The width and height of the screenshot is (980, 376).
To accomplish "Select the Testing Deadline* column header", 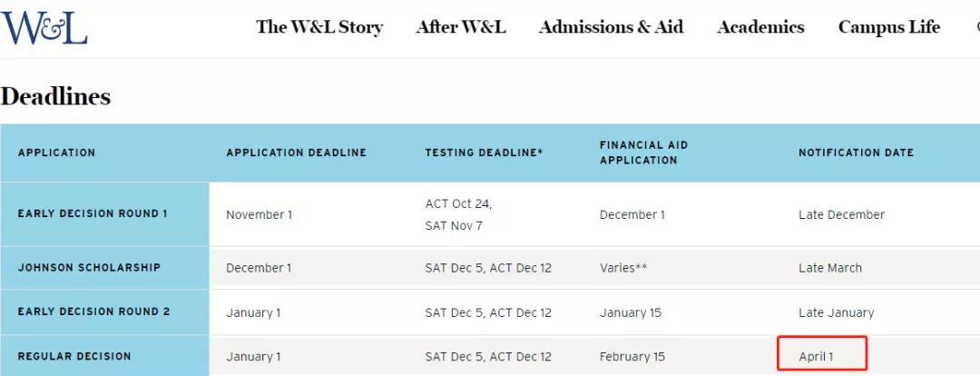I will tap(484, 153).
